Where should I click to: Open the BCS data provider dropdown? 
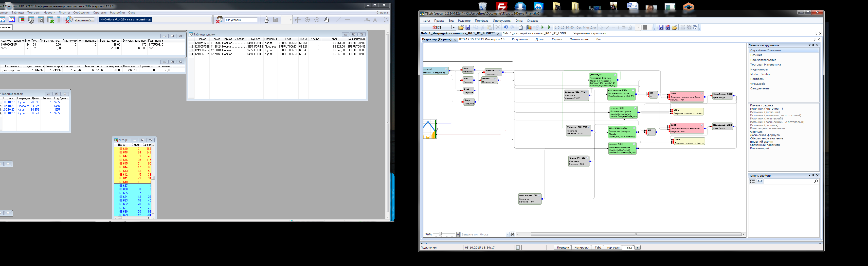point(453,27)
